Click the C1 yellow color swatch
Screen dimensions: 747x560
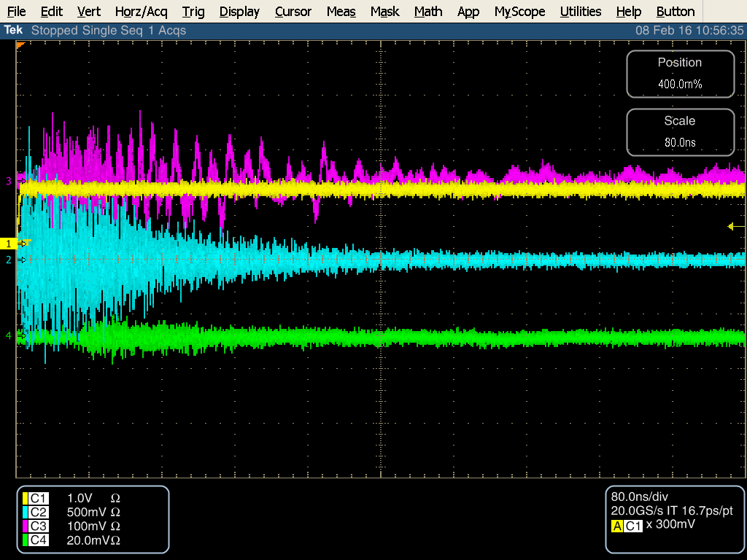[x=26, y=498]
